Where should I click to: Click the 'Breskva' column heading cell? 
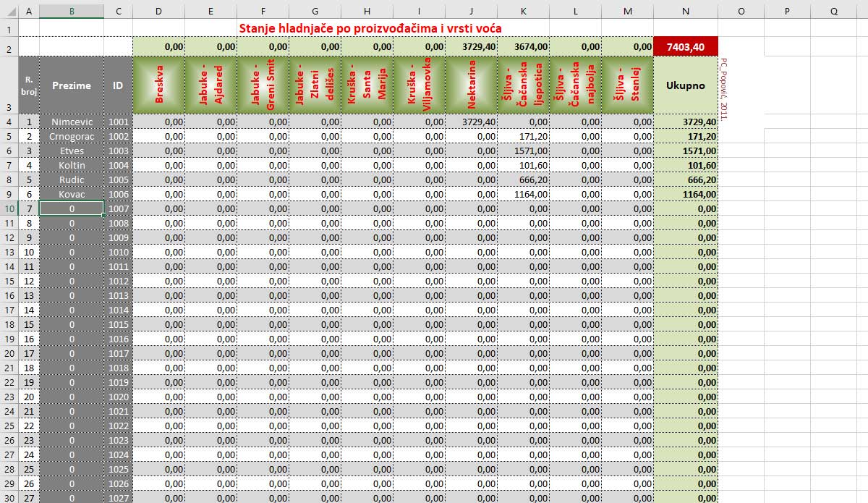158,85
